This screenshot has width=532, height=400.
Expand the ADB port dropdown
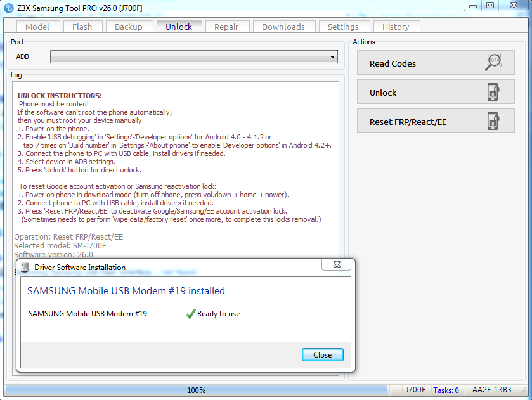pyautogui.click(x=194, y=56)
